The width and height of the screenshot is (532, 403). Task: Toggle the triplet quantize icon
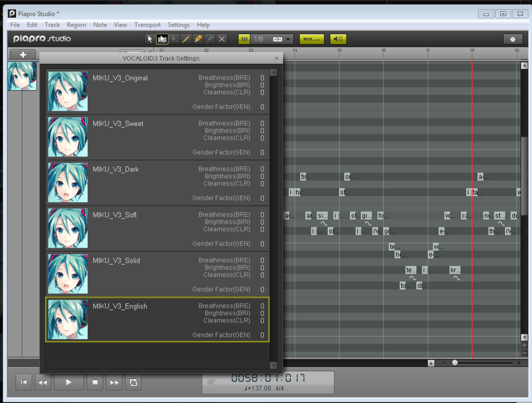point(277,40)
